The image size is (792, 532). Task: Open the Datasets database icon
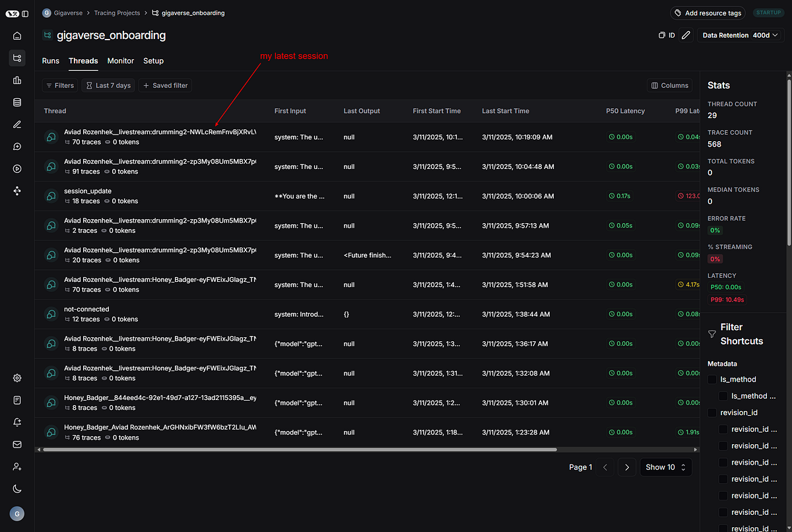(x=17, y=102)
